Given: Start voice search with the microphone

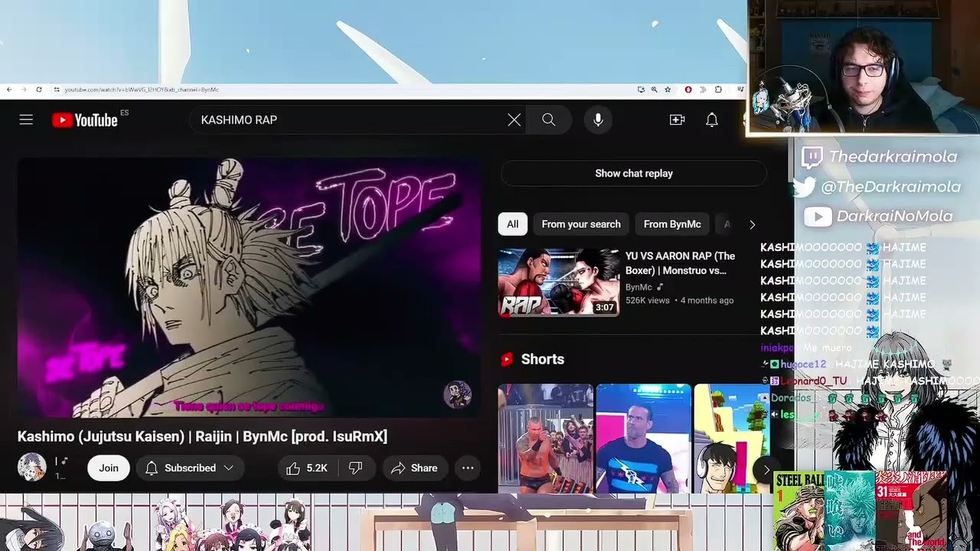Looking at the screenshot, I should (x=598, y=120).
